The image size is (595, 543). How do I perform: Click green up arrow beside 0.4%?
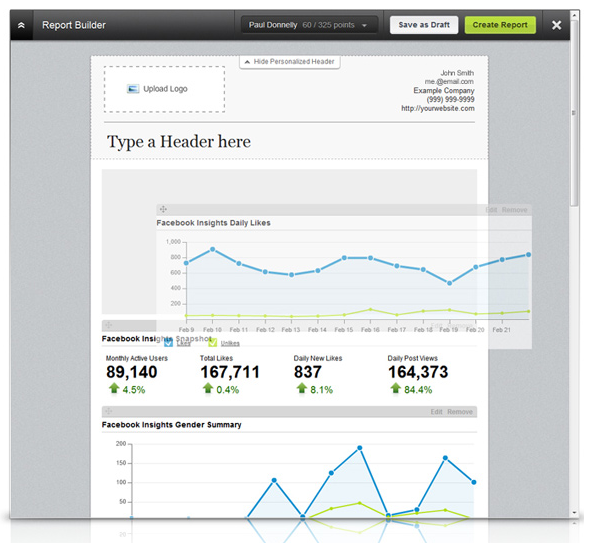tap(208, 388)
